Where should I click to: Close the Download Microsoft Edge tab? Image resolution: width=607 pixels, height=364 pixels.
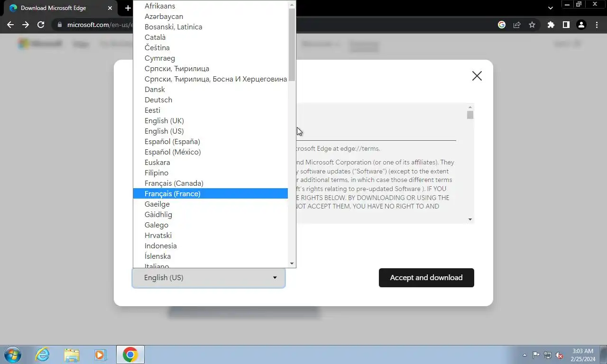(110, 8)
